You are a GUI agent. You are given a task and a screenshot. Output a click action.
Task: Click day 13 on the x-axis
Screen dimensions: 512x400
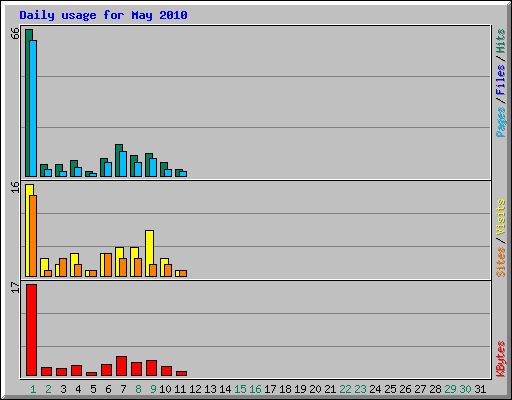[210, 389]
